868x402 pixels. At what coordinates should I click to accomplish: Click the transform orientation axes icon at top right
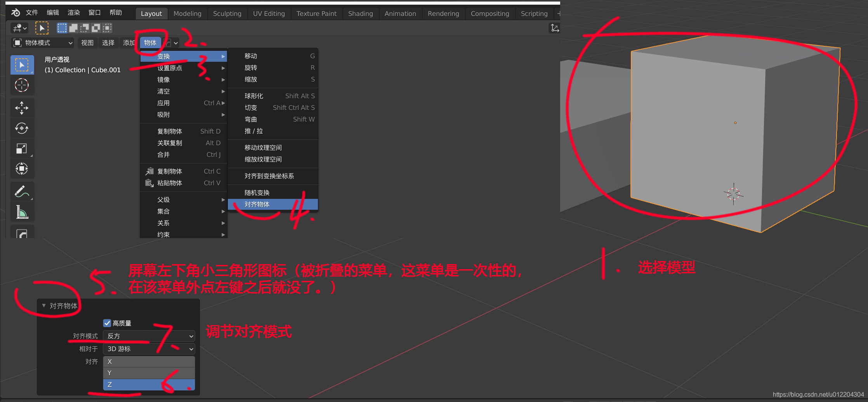554,28
